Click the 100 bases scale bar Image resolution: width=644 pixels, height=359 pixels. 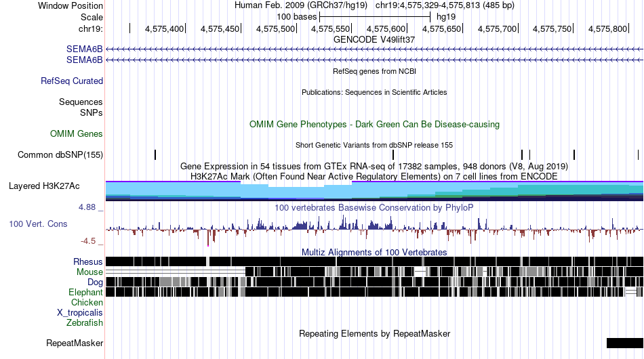pyautogui.click(x=375, y=17)
